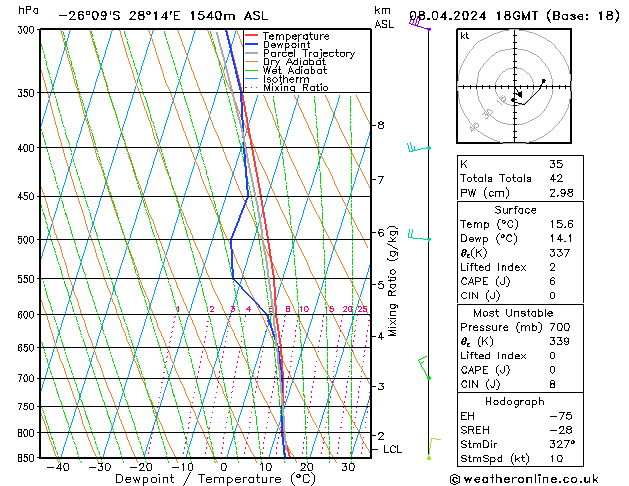Click the date header 08.04.2024 18GMT
Viewport: 629px width, 486px height.
pos(474,16)
